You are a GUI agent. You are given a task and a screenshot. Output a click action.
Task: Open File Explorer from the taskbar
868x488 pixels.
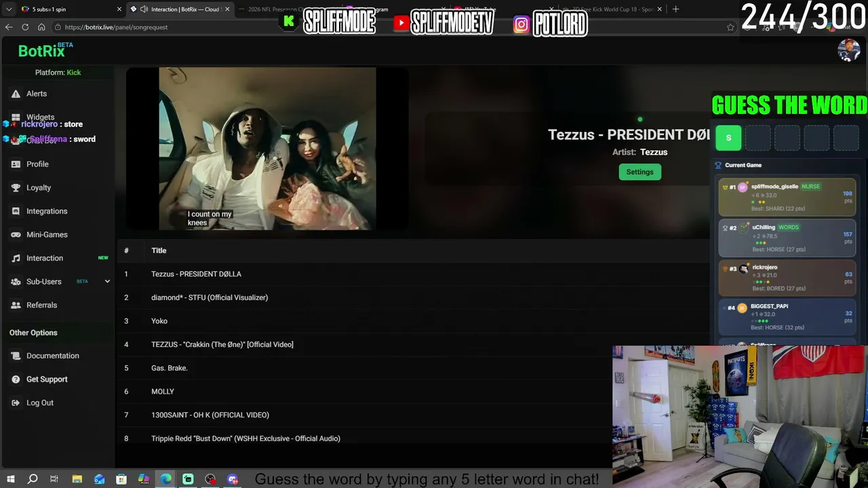pos(77,479)
